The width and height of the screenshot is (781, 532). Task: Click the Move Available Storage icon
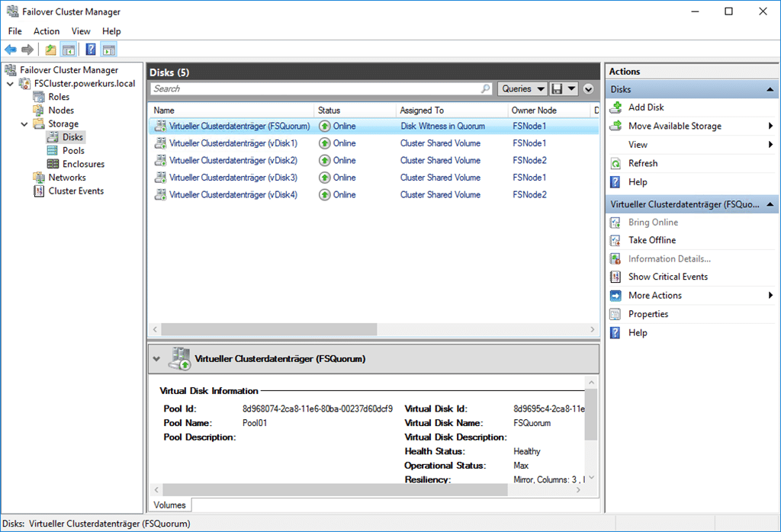click(x=616, y=126)
